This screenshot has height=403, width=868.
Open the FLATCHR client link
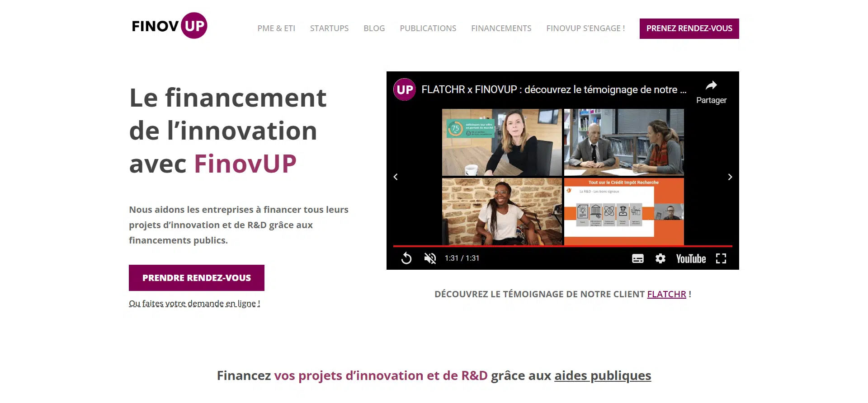tap(666, 294)
